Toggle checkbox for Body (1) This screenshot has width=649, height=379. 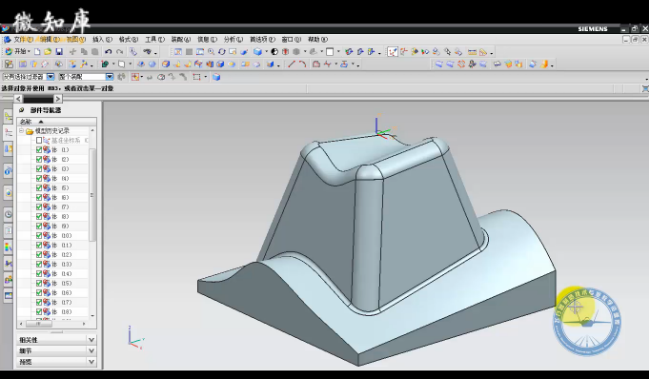[x=39, y=150]
